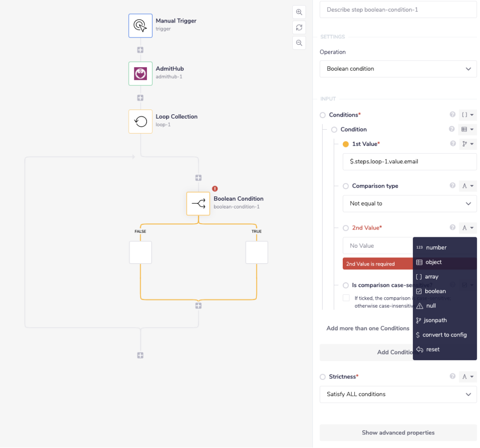Zoom into the workflow canvas
The width and height of the screenshot is (480, 448).
[299, 12]
